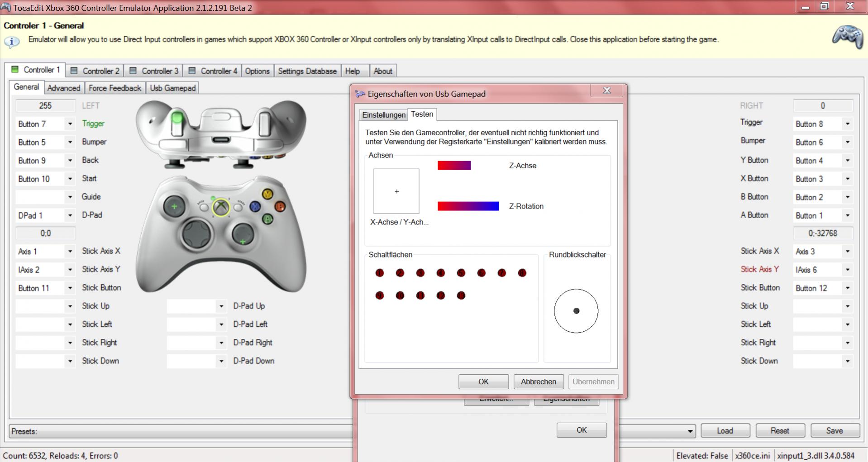
Task: Select the Usb Gamepad sub-tab
Action: tap(173, 88)
